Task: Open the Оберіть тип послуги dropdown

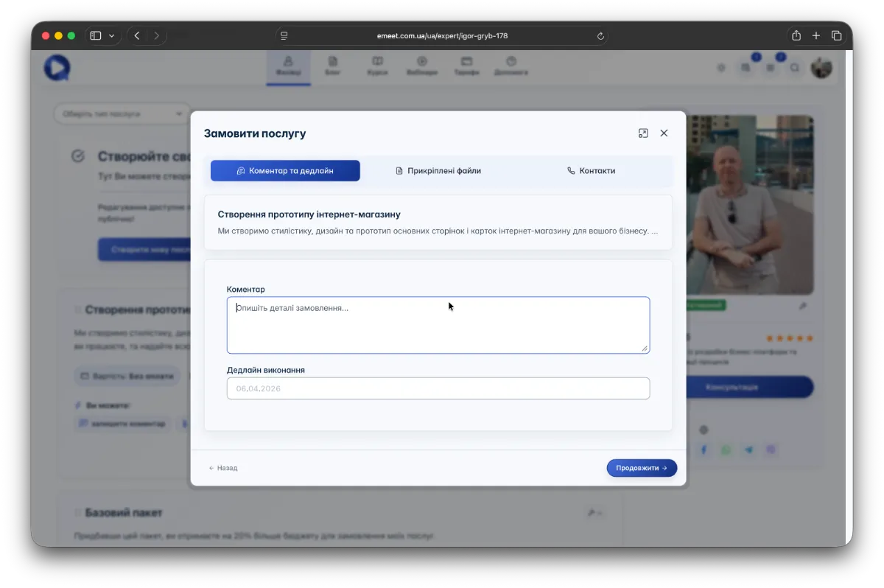Action: pos(122,114)
